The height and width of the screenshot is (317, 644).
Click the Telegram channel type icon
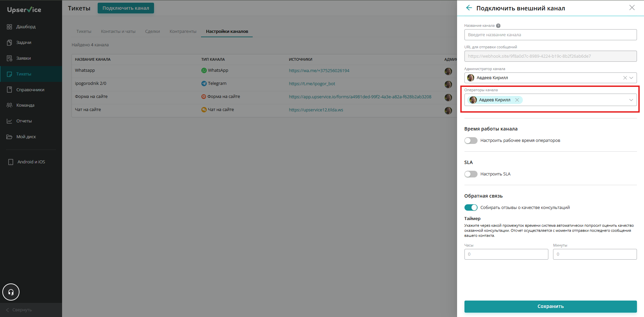click(204, 84)
